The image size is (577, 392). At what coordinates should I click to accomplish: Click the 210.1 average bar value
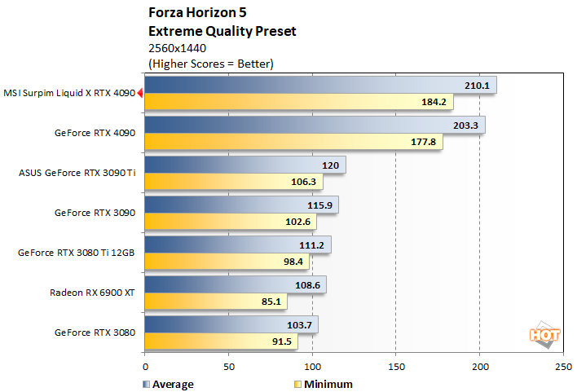pyautogui.click(x=477, y=86)
